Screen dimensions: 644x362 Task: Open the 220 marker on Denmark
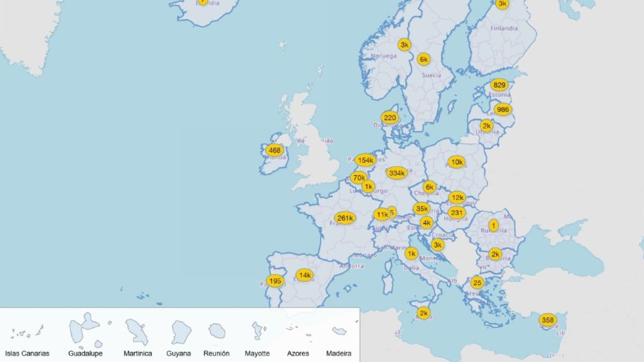click(390, 118)
